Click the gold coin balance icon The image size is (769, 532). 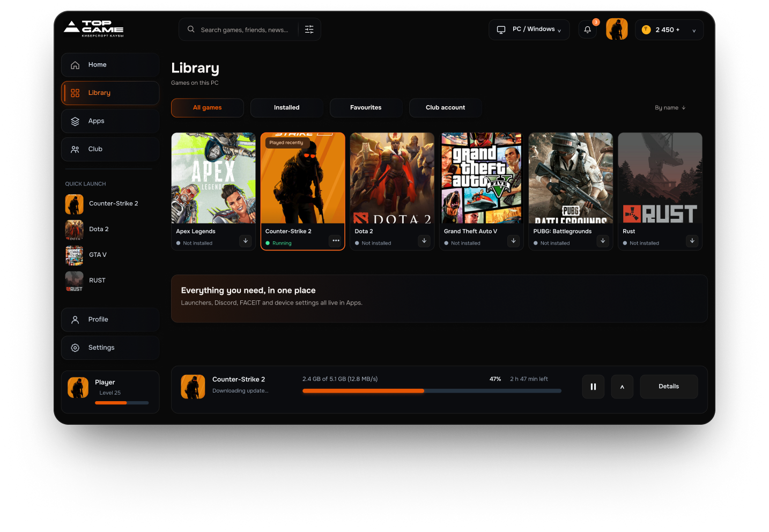(x=646, y=29)
